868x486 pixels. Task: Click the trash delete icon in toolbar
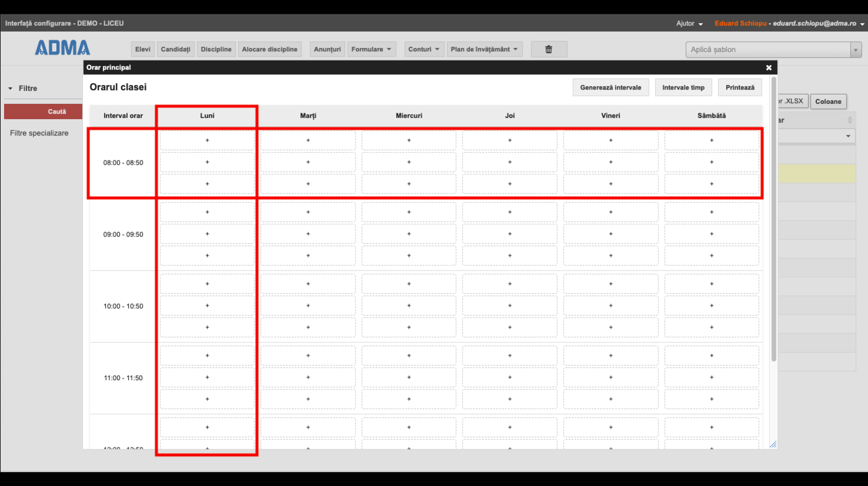coord(549,49)
